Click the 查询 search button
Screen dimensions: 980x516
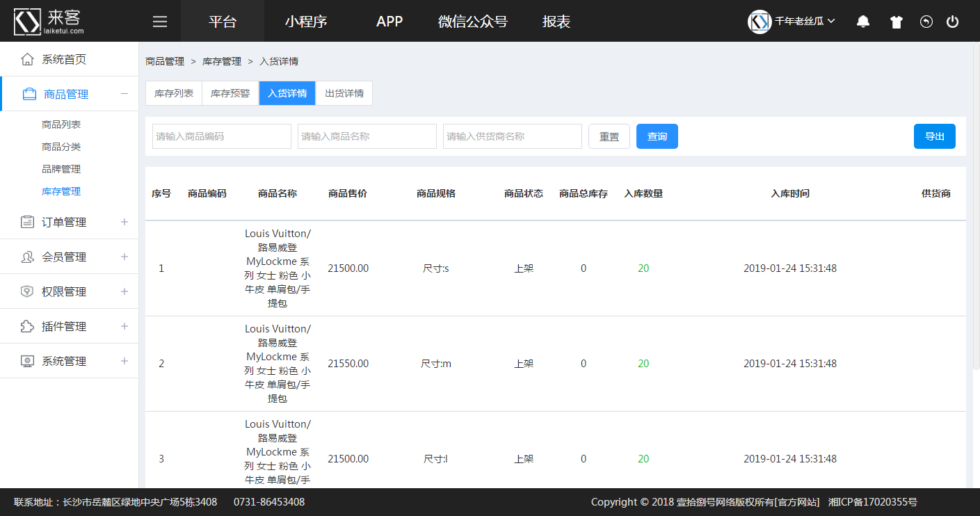coord(657,136)
